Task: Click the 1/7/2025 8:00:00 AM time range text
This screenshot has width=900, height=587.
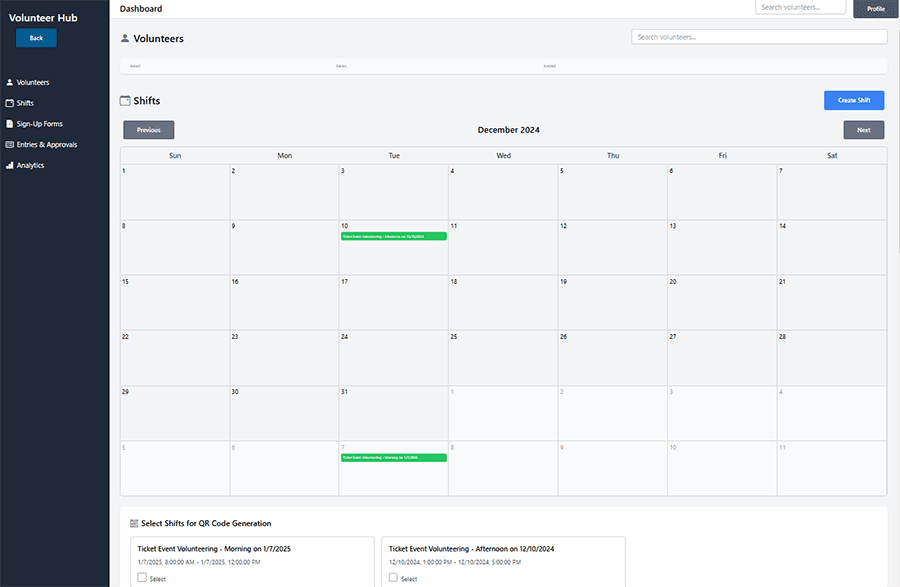Action: (199, 562)
